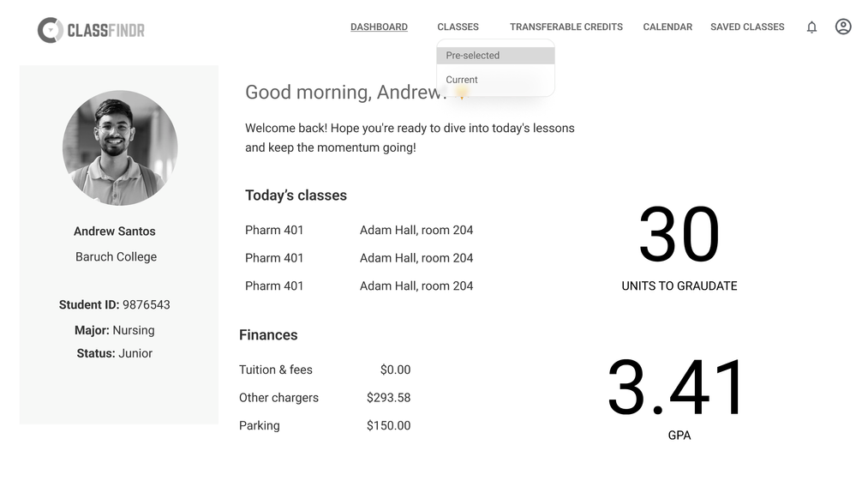
Task: Click the Student ID number 9876543
Action: click(x=147, y=304)
